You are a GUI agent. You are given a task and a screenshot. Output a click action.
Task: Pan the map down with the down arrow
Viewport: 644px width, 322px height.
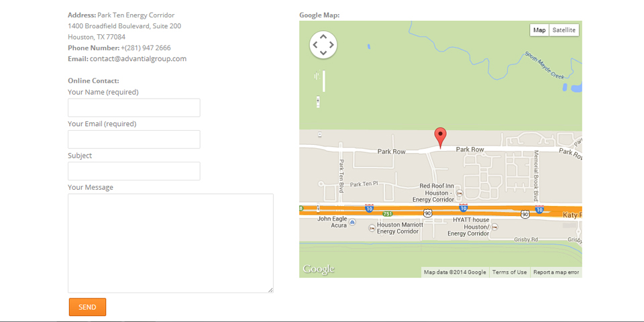click(323, 52)
